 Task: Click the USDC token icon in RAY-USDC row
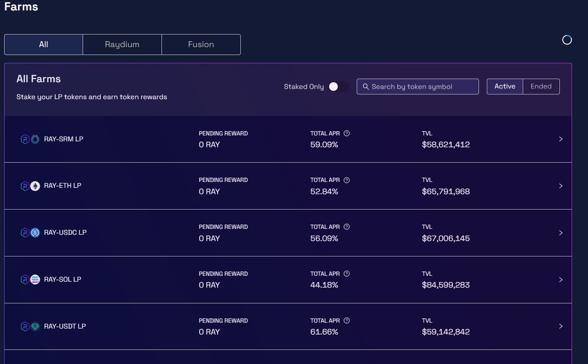pos(35,233)
